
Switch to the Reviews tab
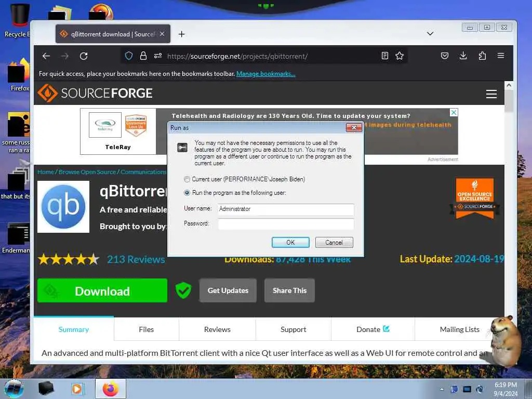pyautogui.click(x=217, y=329)
